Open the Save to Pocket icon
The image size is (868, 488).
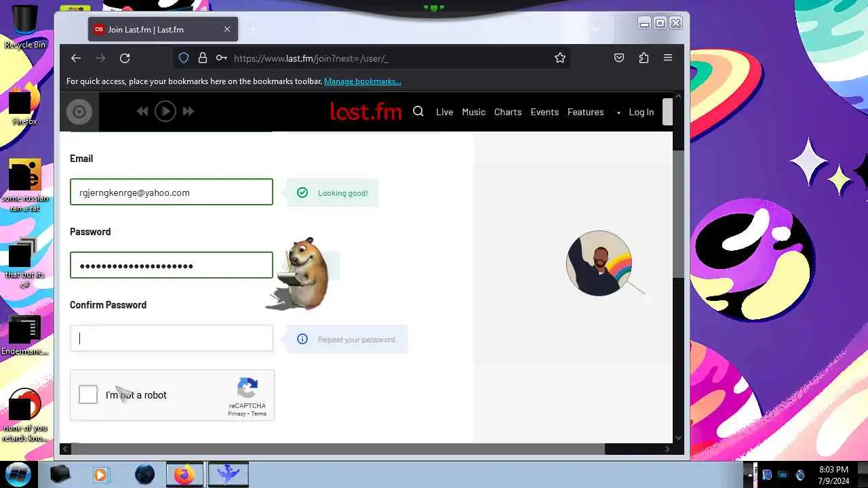(619, 58)
